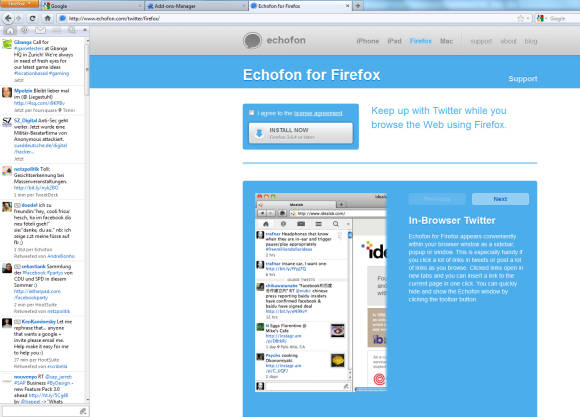Click the Support link in blue header
Viewport: 580px width, 417px height.
point(523,78)
